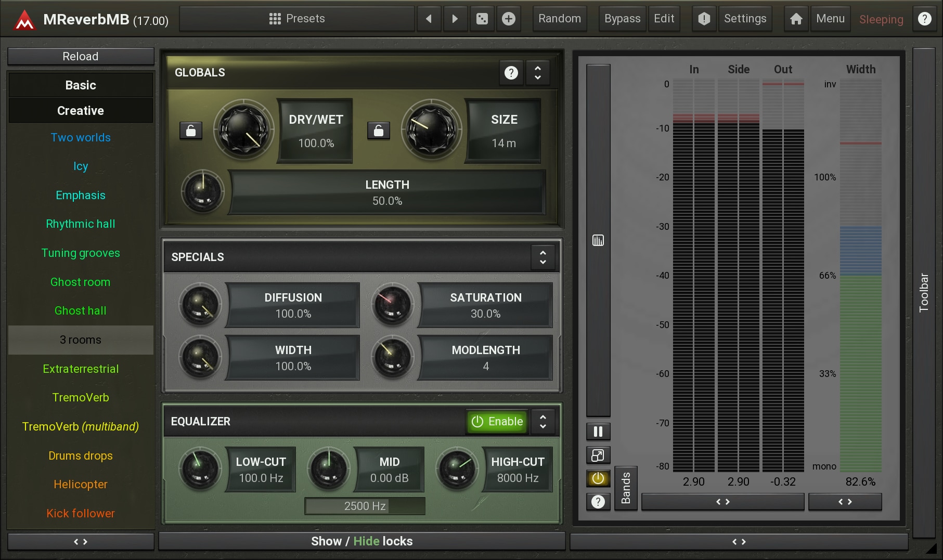This screenshot has height=560, width=943.
Task: Toggle the Dry/Wet lock icon
Action: tap(191, 131)
